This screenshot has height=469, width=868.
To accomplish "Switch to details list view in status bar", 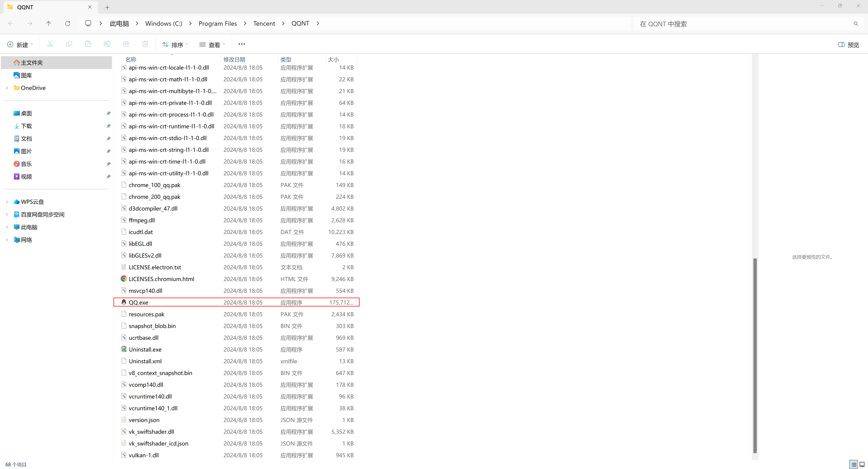I will [854, 465].
